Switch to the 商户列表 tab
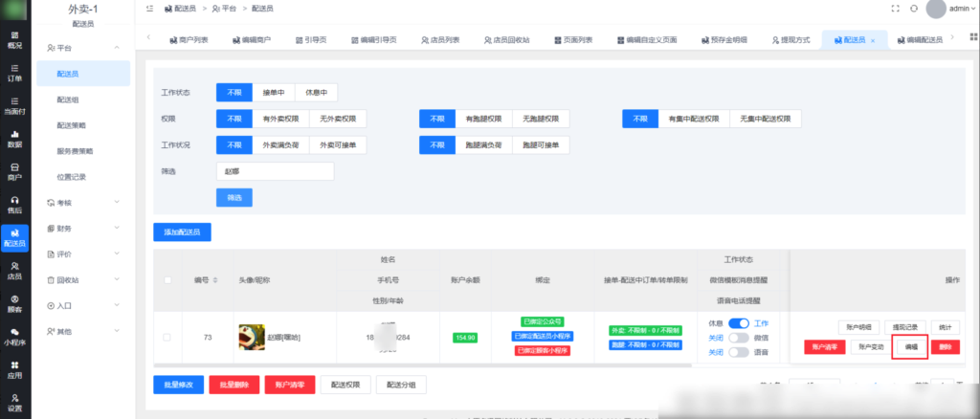The height and width of the screenshot is (419, 980). point(189,40)
